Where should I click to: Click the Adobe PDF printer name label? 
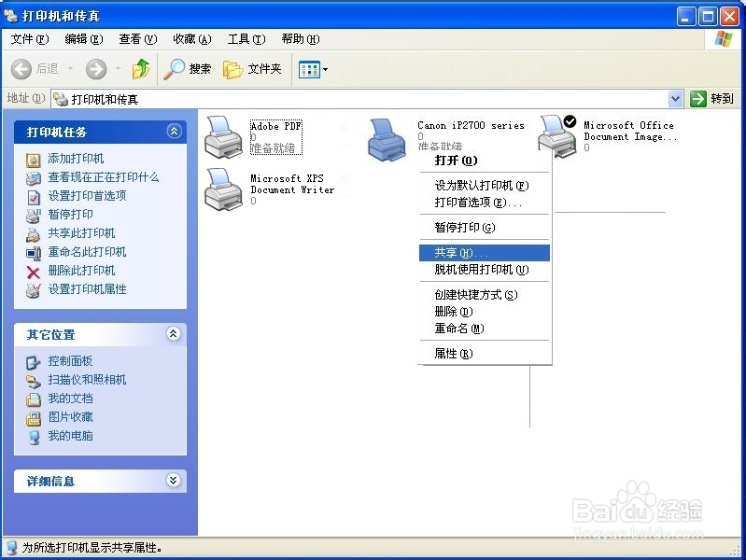point(276,127)
